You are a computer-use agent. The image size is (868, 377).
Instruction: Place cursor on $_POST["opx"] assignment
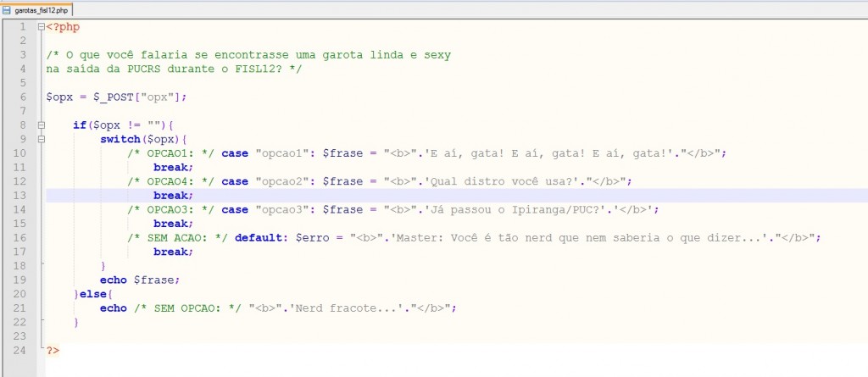point(117,97)
